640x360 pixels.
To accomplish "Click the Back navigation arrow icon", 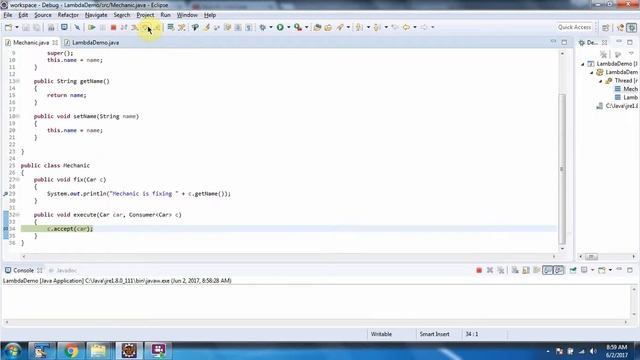I will [x=406, y=27].
